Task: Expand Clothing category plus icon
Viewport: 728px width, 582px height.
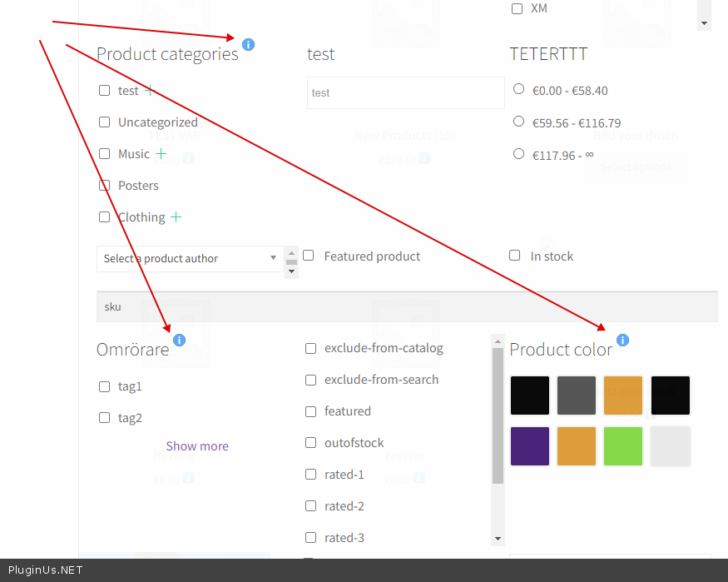Action: coord(176,217)
